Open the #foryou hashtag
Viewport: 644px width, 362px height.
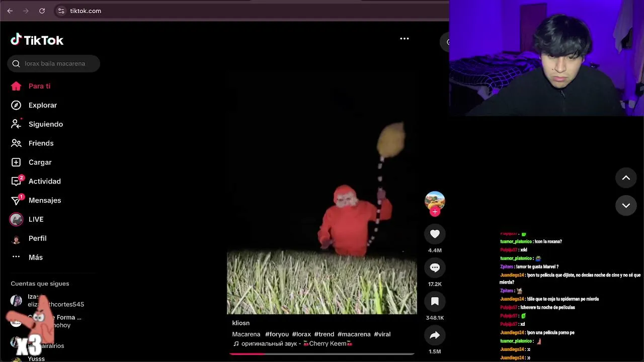point(277,334)
